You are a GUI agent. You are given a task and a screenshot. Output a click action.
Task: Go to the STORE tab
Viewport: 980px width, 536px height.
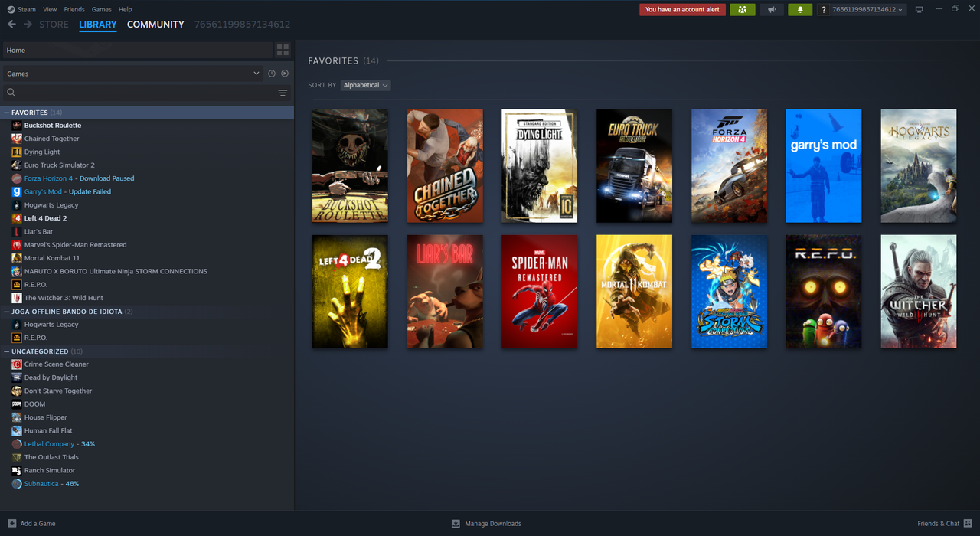click(54, 25)
